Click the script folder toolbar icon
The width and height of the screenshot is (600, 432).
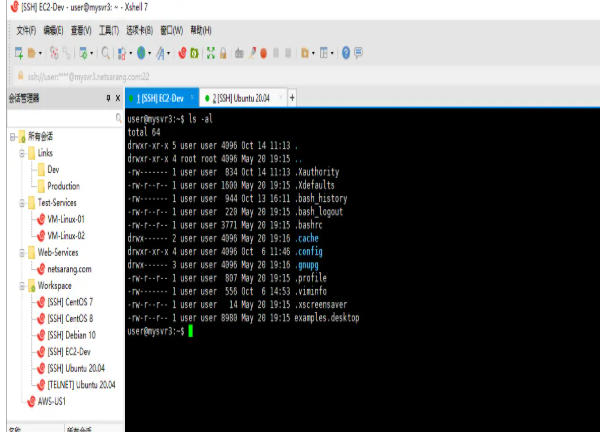click(x=305, y=53)
